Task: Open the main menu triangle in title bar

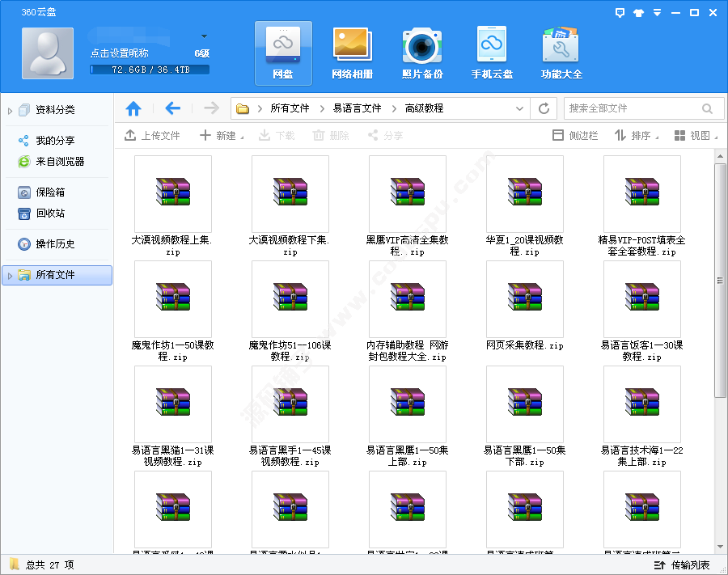Action: coord(657,12)
